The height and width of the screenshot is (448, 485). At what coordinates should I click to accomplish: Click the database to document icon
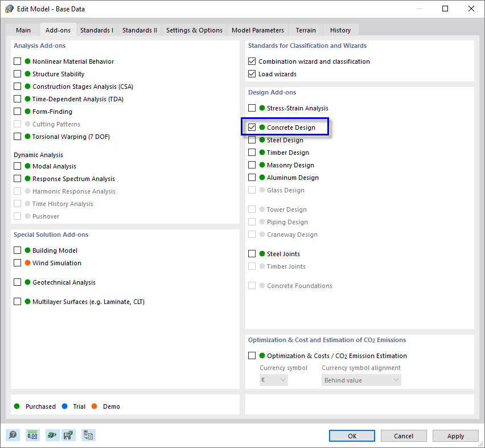pos(88,435)
